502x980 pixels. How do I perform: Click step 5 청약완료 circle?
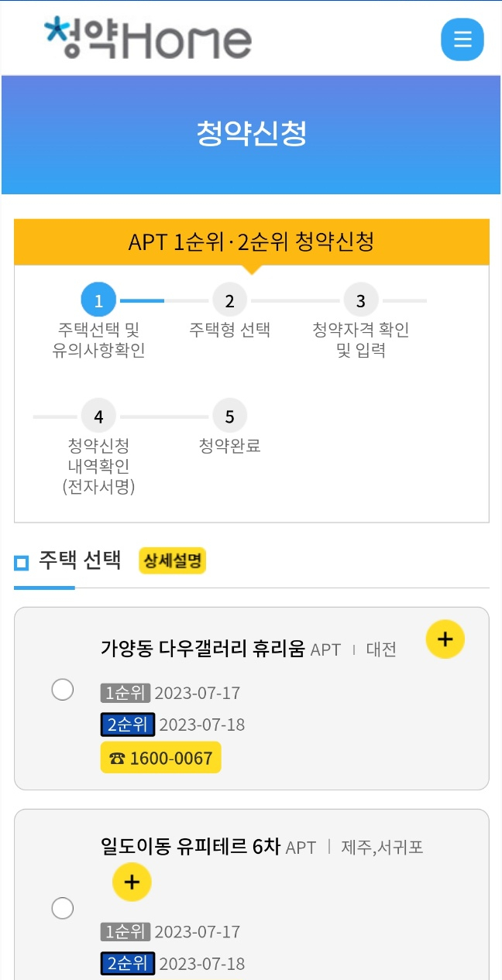[x=229, y=416]
